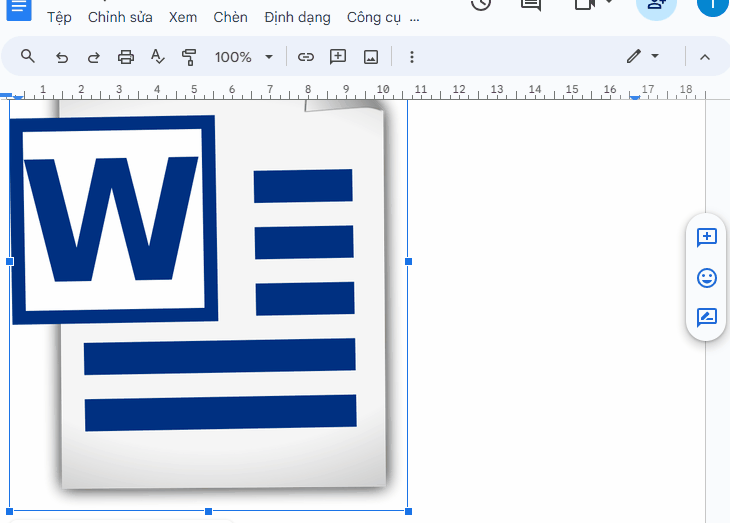Click the share button with person icon
Screen dimensions: 730x523
[656, 7]
